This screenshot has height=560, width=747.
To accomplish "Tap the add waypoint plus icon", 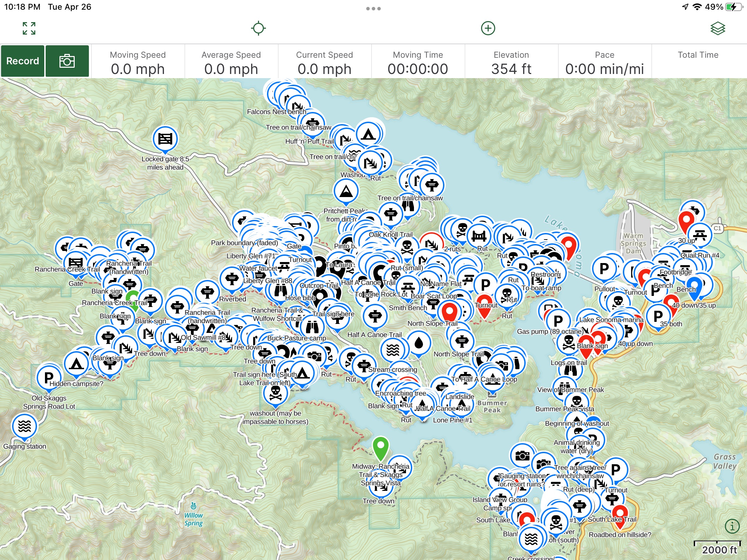I will [488, 28].
